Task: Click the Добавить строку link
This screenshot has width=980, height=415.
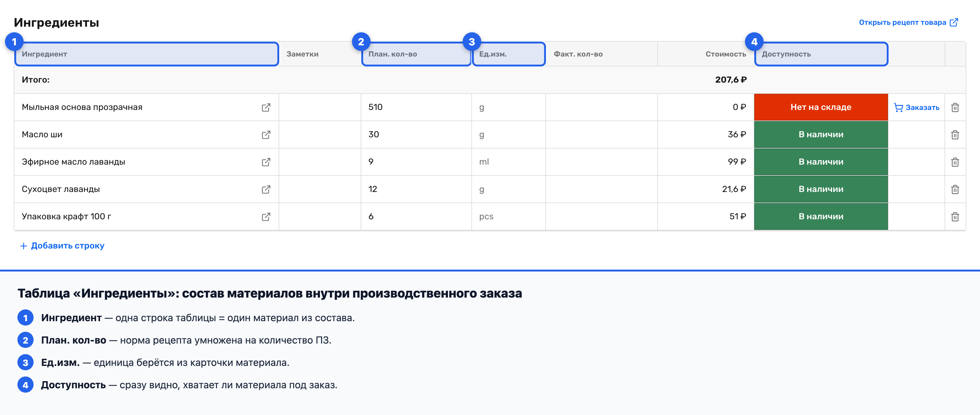Action: [62, 246]
